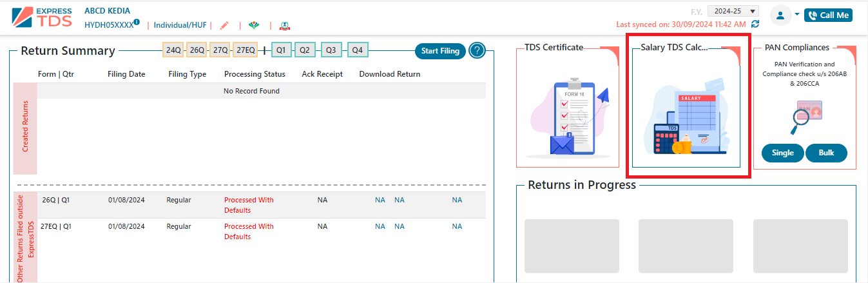Click the Regular filing type in 27EQ row
This screenshot has width=868, height=283.
pos(178,226)
